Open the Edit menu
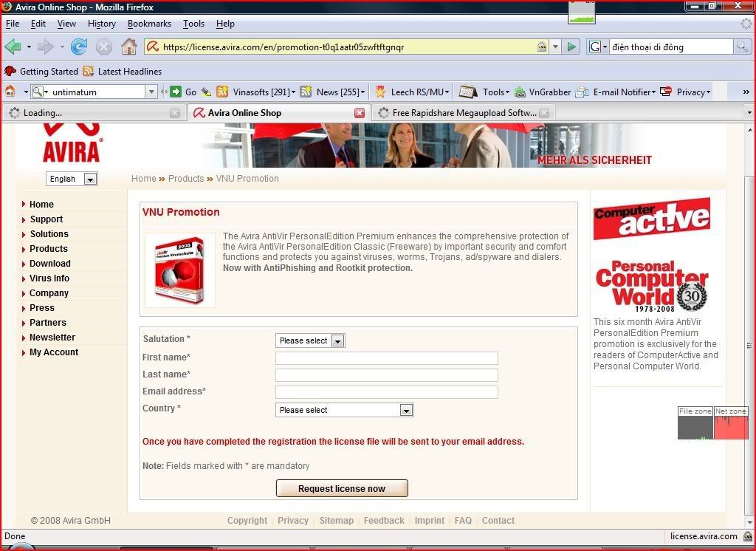The height and width of the screenshot is (551, 756). tap(38, 24)
